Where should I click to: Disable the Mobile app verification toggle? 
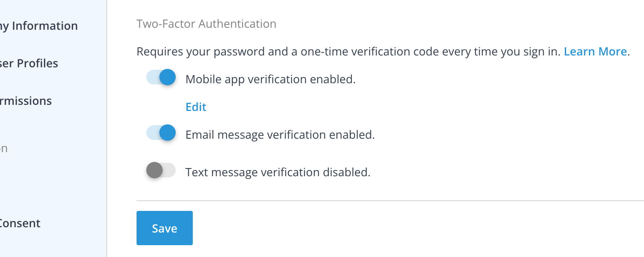point(161,77)
